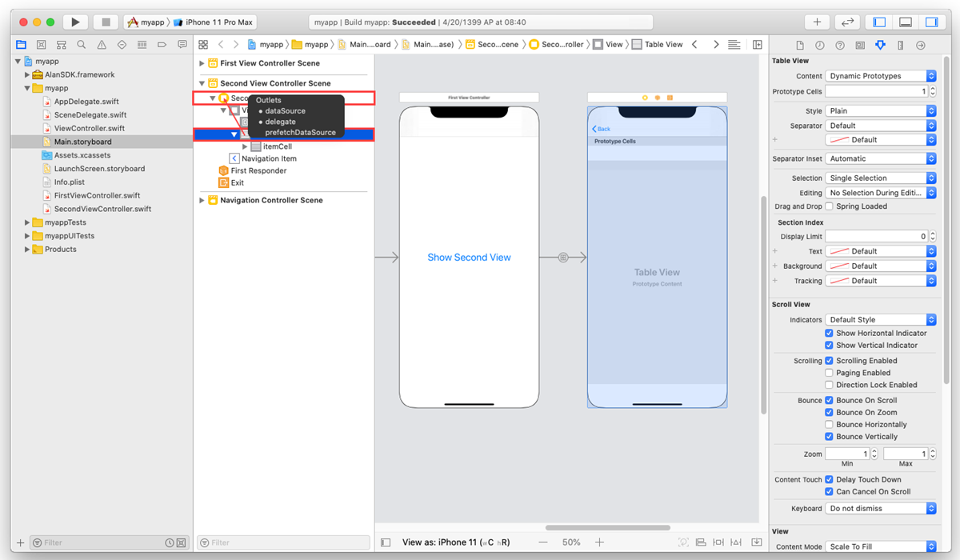960x560 pixels.
Task: Open the Connections inspector
Action: coord(920,46)
